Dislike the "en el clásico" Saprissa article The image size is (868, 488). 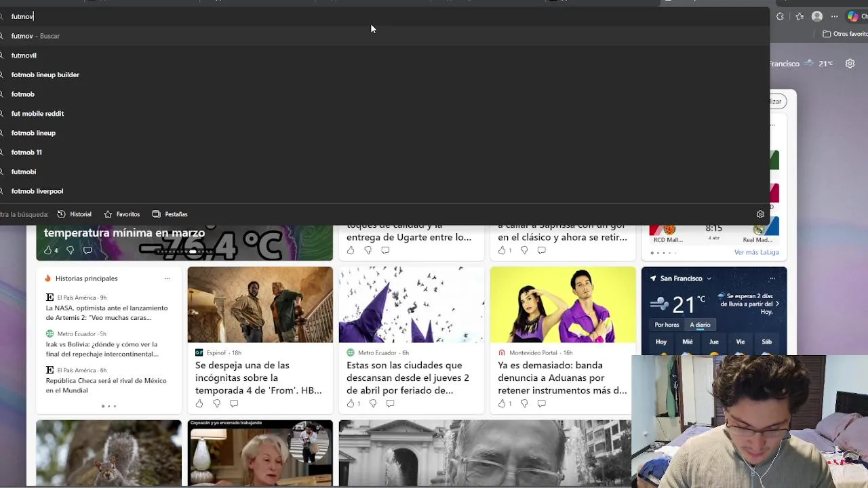(524, 250)
